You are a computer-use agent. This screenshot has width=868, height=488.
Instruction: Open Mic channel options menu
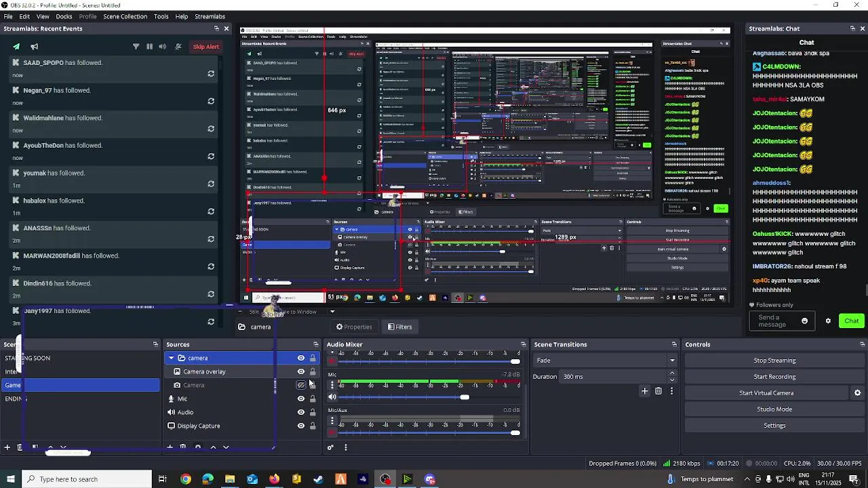click(332, 385)
